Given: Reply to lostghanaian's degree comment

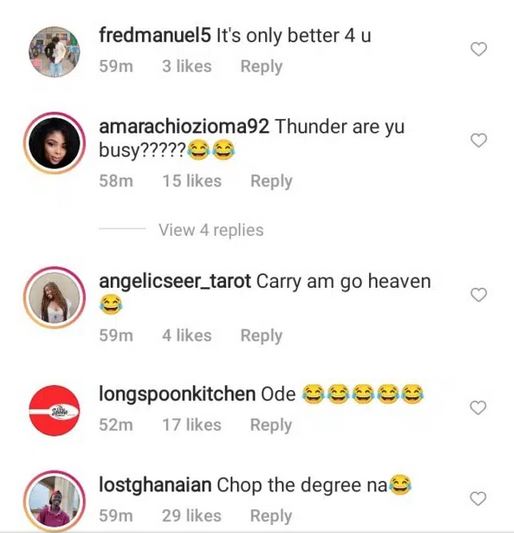Looking at the screenshot, I should click(271, 516).
